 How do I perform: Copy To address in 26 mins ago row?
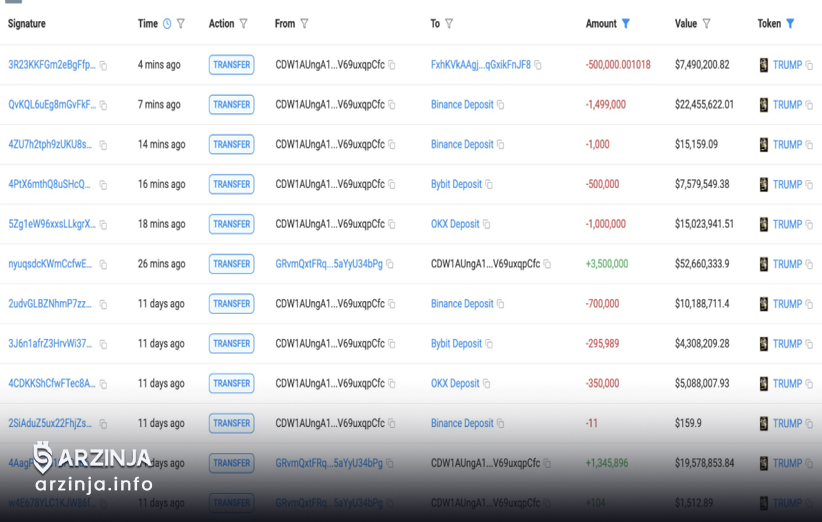pyautogui.click(x=547, y=264)
